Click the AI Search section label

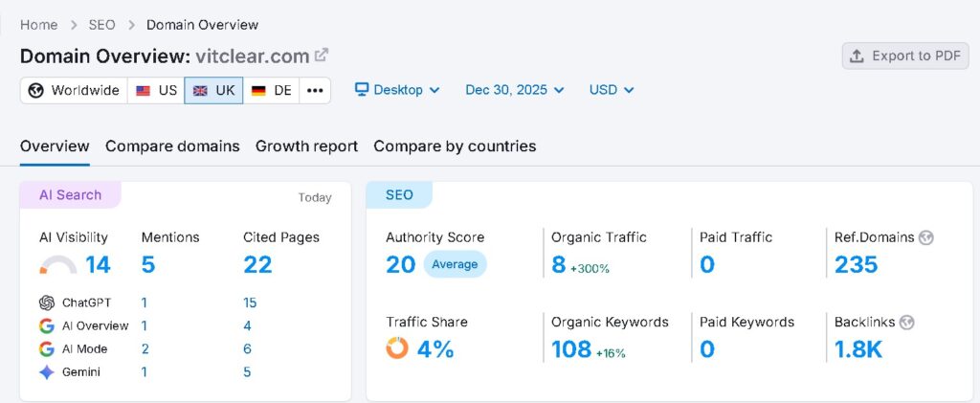70,195
